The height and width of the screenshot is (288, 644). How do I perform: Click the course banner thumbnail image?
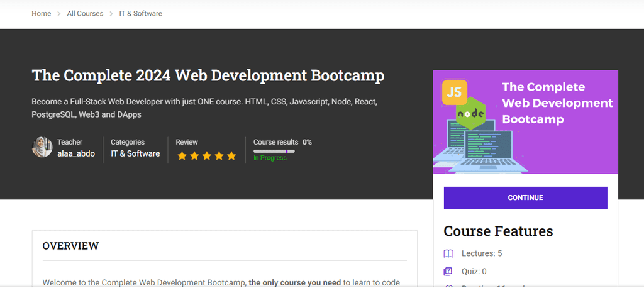point(525,121)
